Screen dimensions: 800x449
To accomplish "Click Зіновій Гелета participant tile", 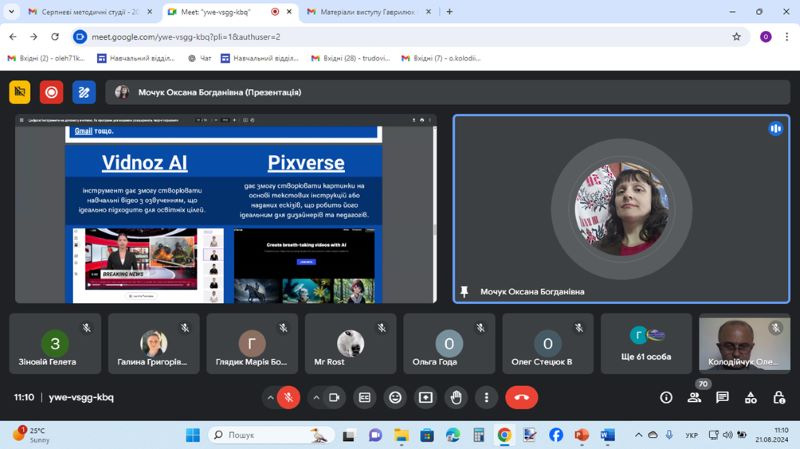I will (55, 344).
